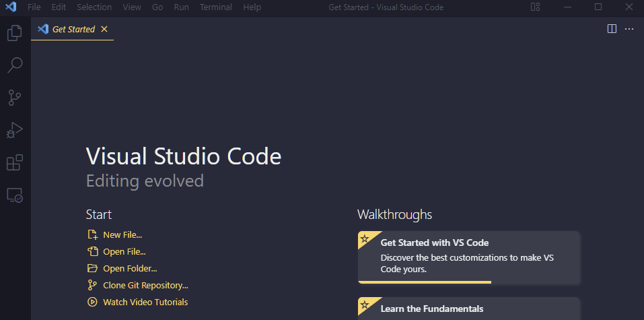
Task: Click the star badge on Get Started card
Action: click(x=365, y=238)
